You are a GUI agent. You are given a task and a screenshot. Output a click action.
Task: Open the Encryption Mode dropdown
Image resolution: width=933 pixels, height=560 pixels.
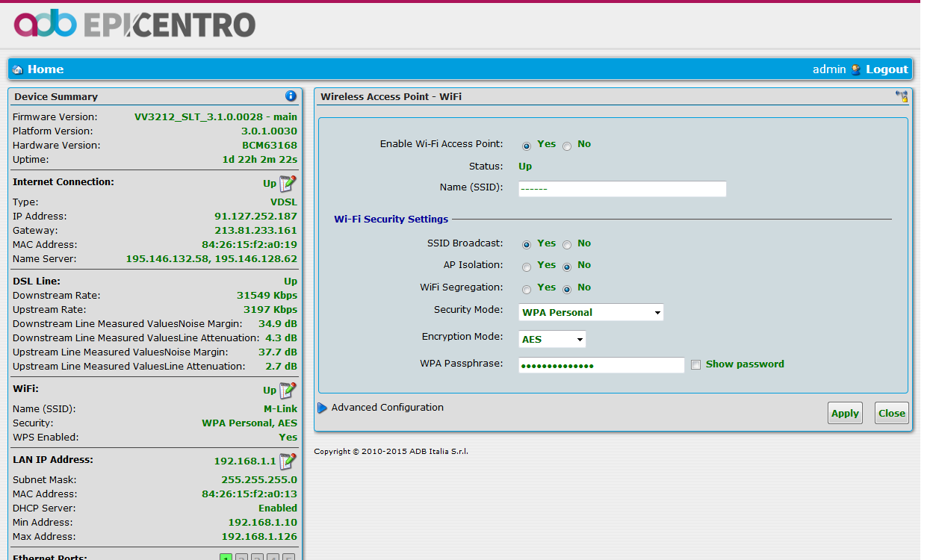(552, 339)
